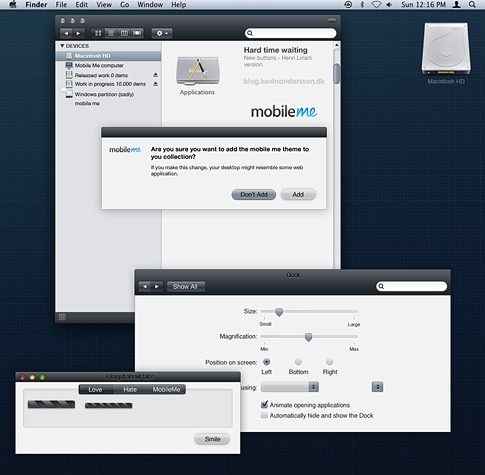Collapse the DEVICES sidebar section
The image size is (485, 475).
tap(62, 46)
